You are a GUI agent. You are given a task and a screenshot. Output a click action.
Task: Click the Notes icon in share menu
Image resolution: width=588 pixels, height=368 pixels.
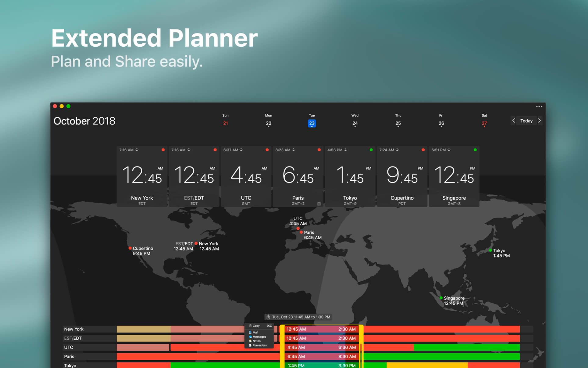(x=251, y=341)
